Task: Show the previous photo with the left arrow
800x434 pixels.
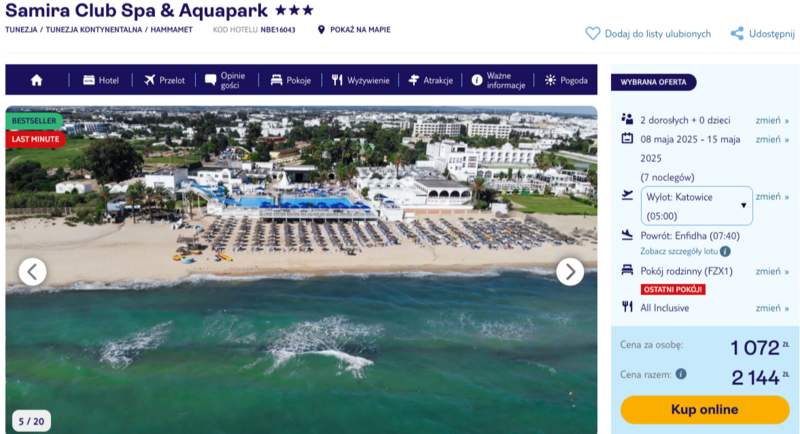Action: (33, 272)
